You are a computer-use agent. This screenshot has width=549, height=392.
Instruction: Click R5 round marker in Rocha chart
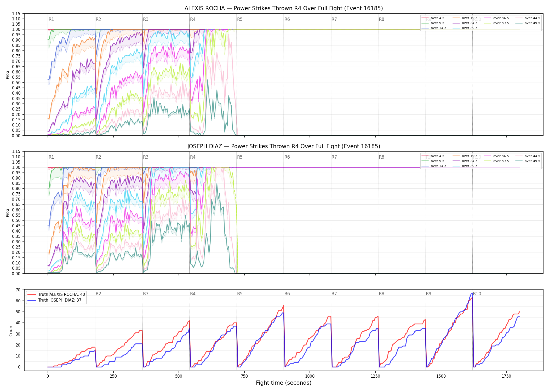click(240, 19)
